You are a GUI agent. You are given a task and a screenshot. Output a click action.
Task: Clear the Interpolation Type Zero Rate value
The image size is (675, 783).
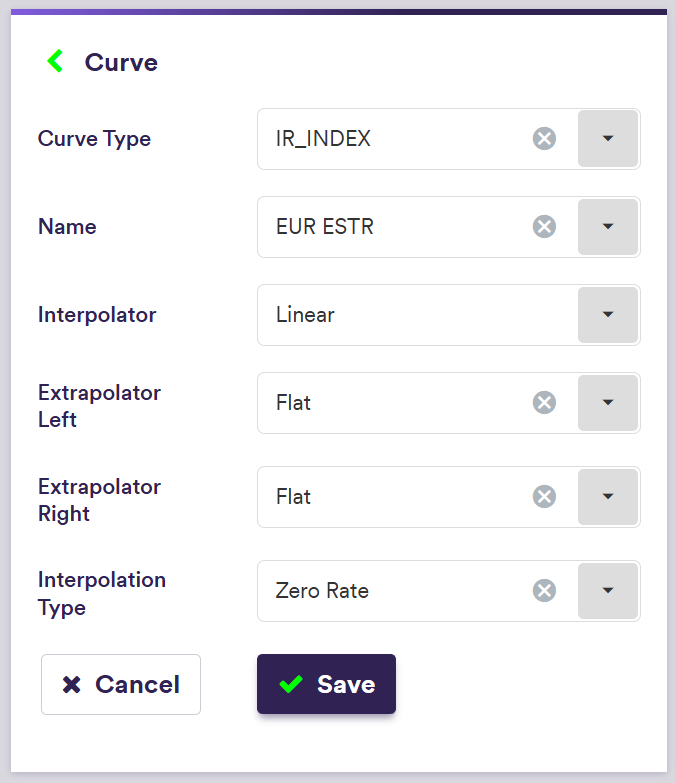(544, 591)
